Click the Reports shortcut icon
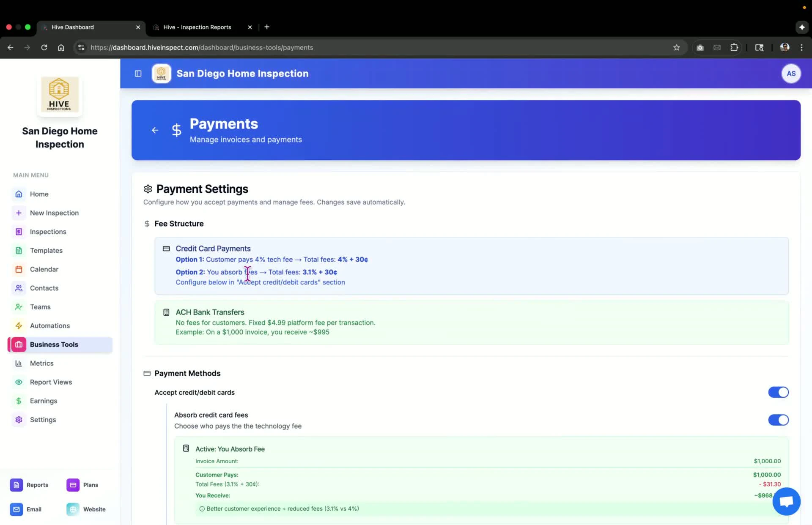The width and height of the screenshot is (812, 525). tap(16, 485)
